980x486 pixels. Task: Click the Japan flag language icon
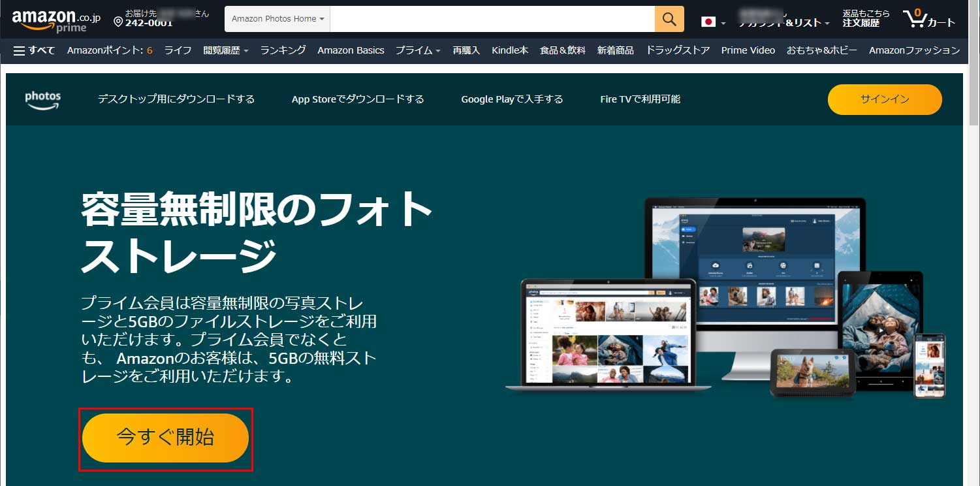click(x=708, y=22)
